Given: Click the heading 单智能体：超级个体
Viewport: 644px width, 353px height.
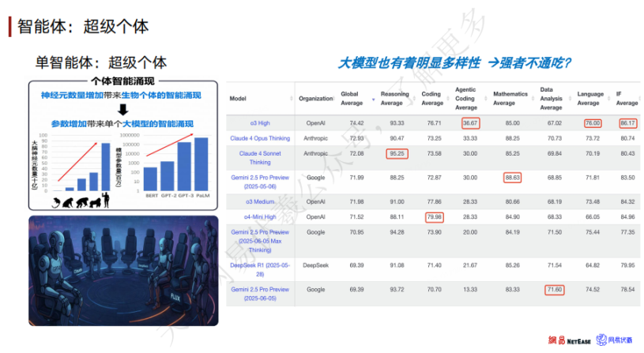Looking at the screenshot, I should (101, 63).
